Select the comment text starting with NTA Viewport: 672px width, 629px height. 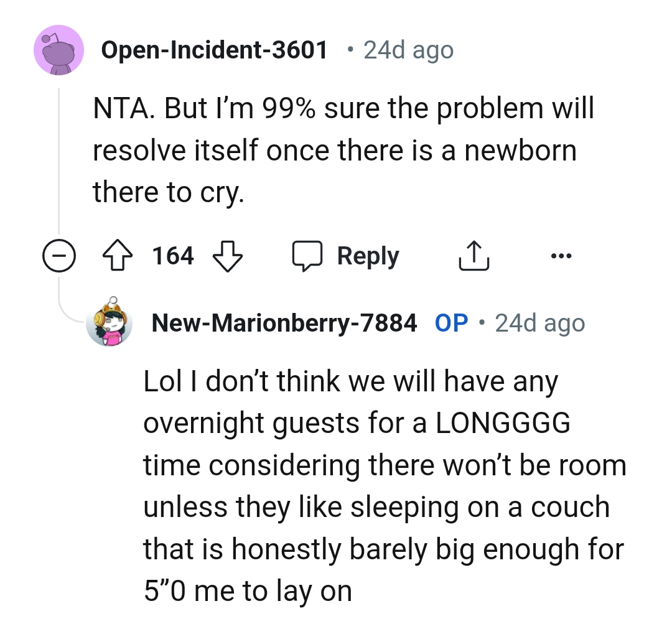point(343,151)
